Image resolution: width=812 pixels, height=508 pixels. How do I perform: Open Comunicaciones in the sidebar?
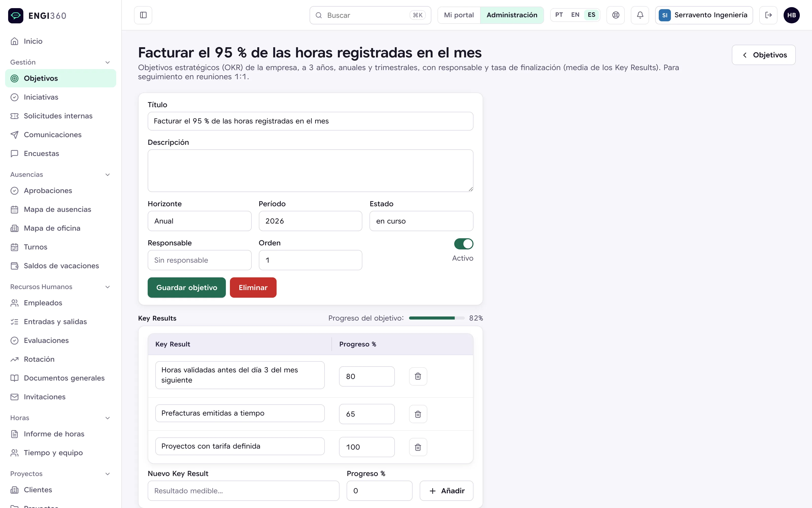61,135
